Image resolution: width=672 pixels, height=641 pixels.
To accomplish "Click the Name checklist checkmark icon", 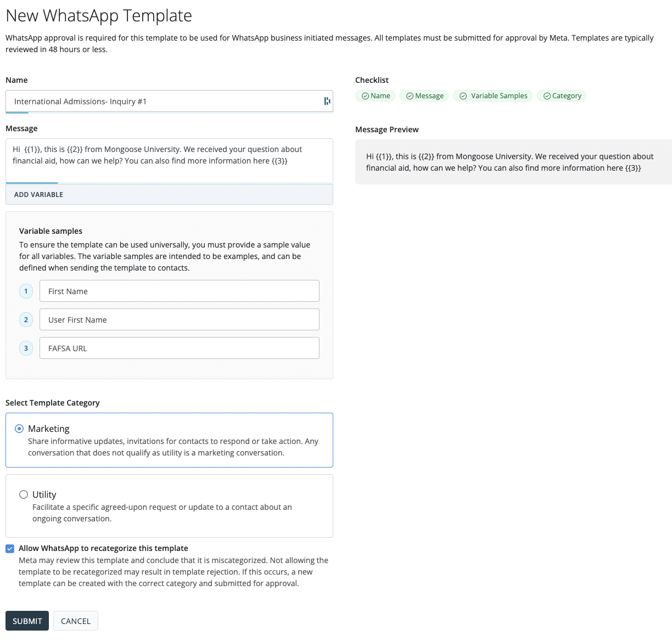I will 365,96.
